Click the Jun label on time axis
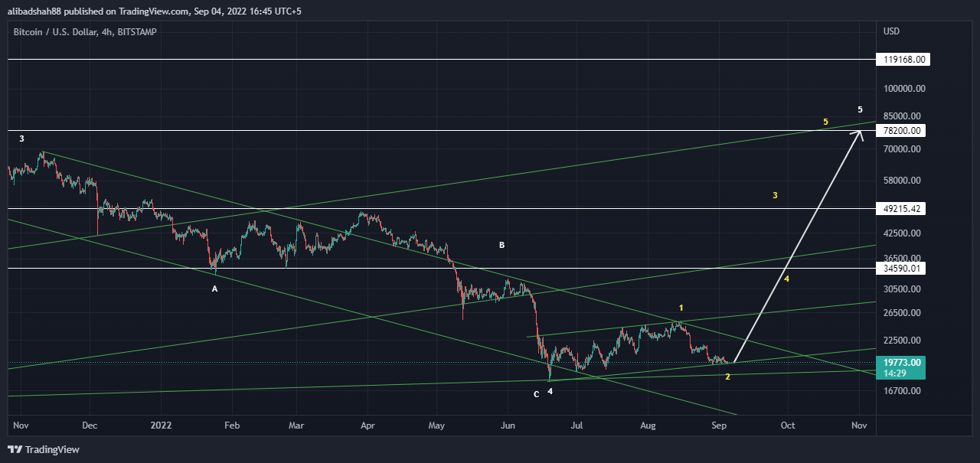The image size is (980, 463). 508,425
